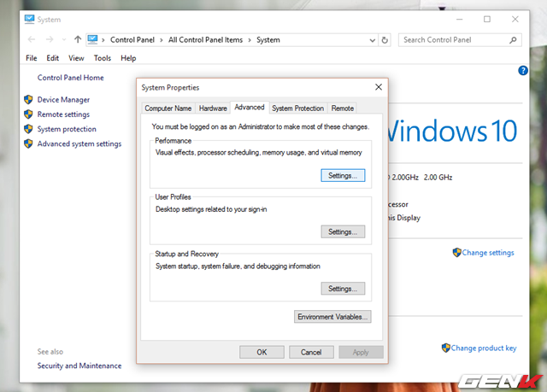
Task: Open Advanced system settings link
Action: [x=79, y=143]
